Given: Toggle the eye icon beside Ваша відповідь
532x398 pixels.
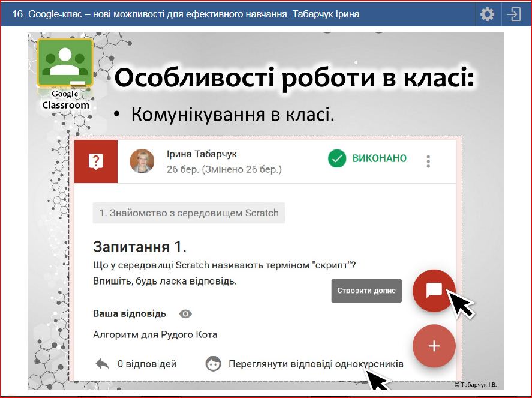Looking at the screenshot, I should (185, 314).
